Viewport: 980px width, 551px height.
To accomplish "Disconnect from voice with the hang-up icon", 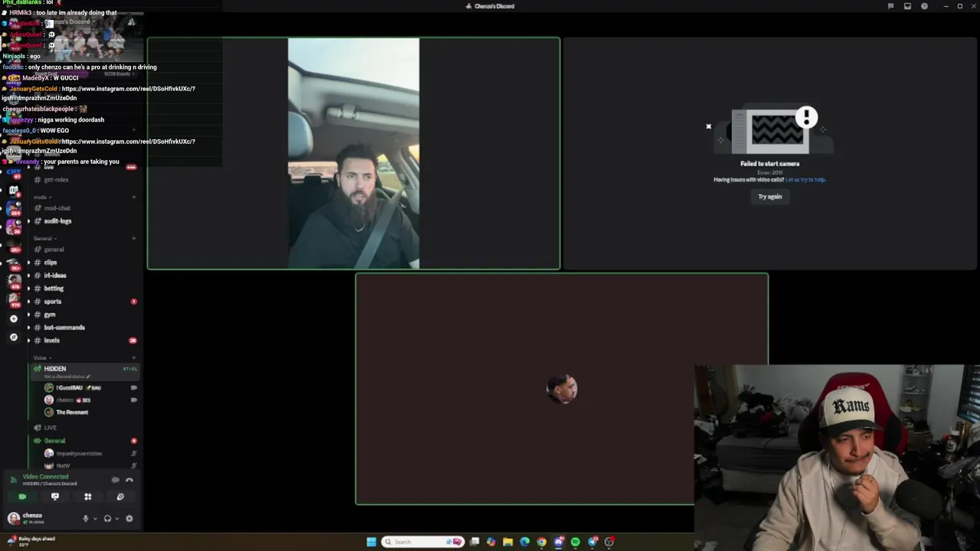I will click(x=129, y=480).
